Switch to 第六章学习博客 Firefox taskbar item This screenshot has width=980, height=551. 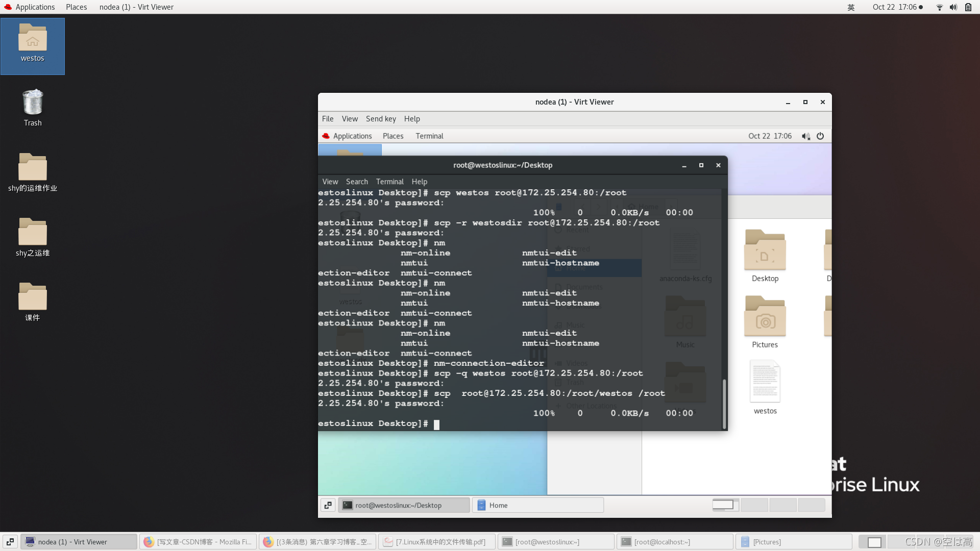(317, 542)
